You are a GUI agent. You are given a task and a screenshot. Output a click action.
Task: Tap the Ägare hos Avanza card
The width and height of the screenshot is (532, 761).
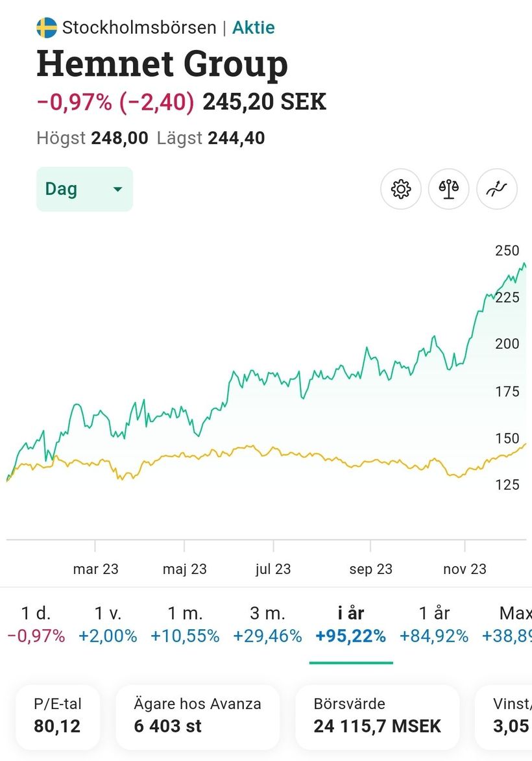(197, 716)
